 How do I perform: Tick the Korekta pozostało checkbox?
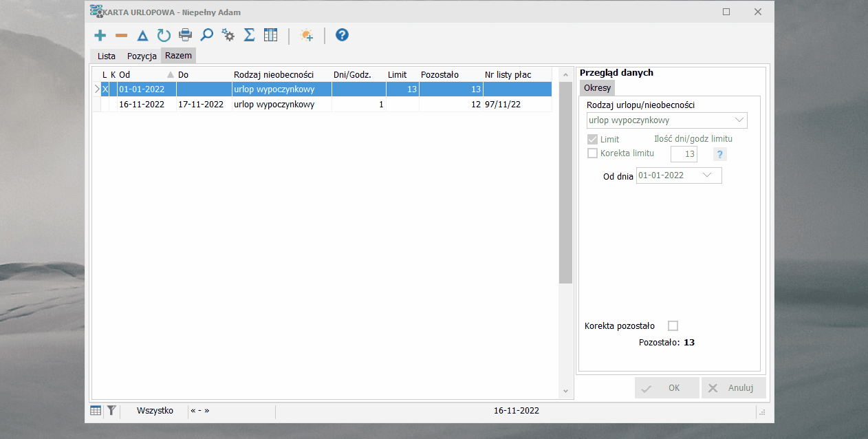tap(673, 326)
